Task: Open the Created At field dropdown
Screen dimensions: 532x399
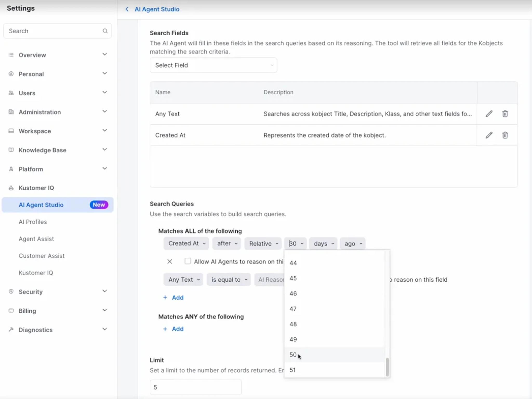Action: 186,244
